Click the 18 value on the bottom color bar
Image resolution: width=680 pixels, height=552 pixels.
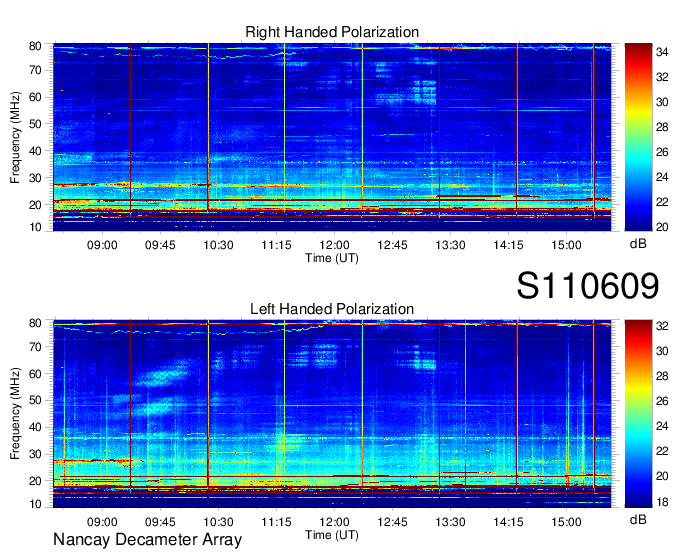[662, 502]
